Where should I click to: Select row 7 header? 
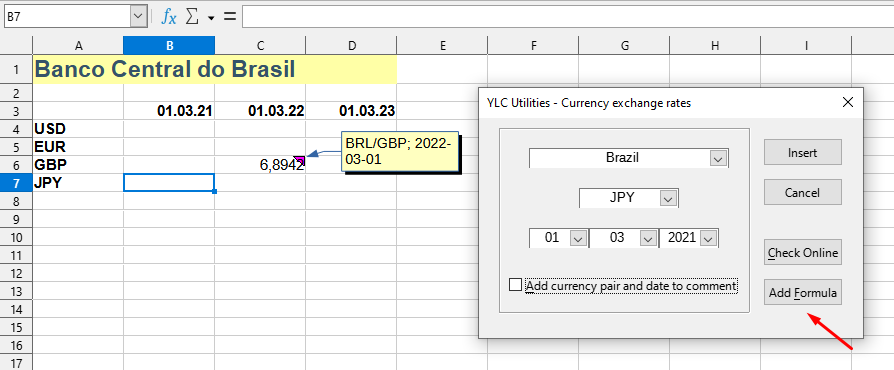click(x=16, y=183)
